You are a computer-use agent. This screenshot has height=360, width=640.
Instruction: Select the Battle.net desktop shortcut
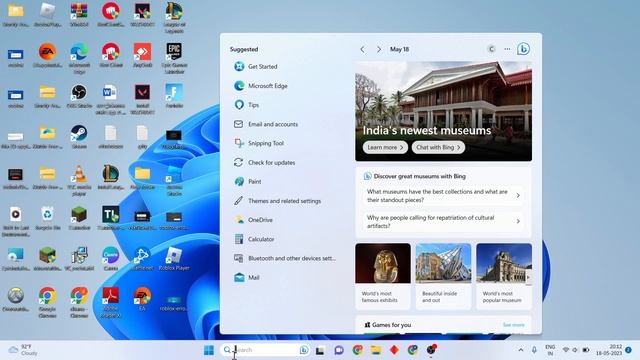pos(142,259)
